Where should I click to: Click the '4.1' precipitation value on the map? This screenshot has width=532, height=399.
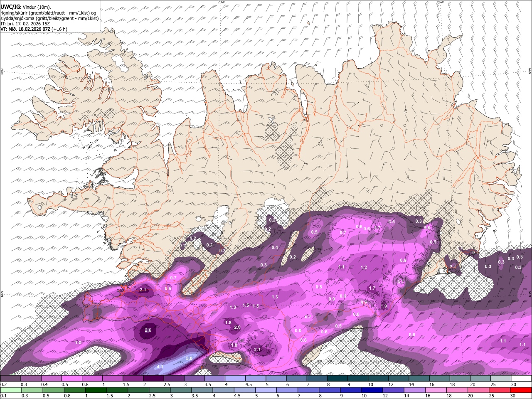(160, 367)
